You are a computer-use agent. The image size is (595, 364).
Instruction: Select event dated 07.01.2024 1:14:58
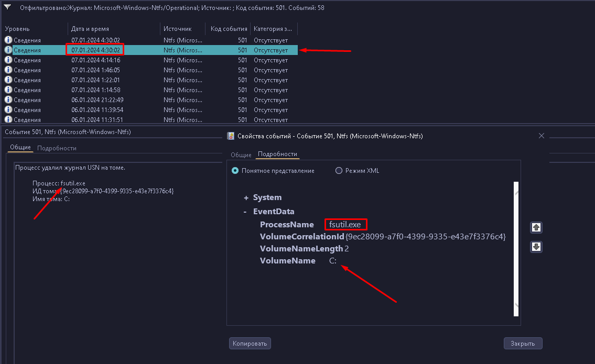point(150,90)
